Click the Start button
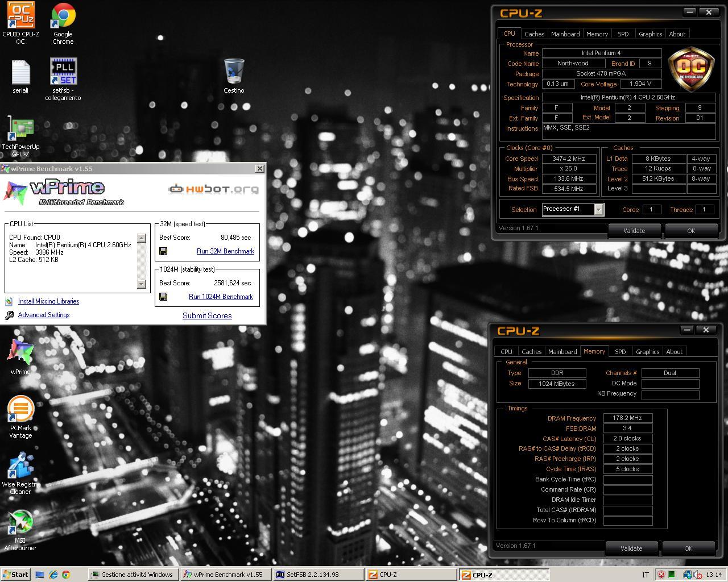 15,575
